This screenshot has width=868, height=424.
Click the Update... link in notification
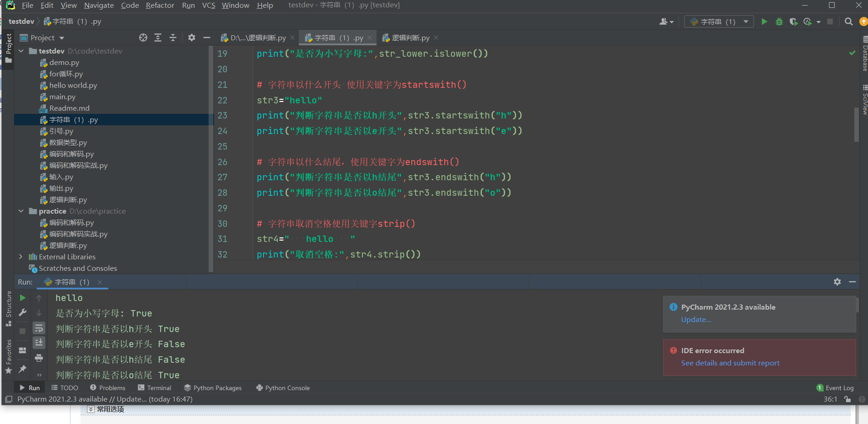pos(696,319)
